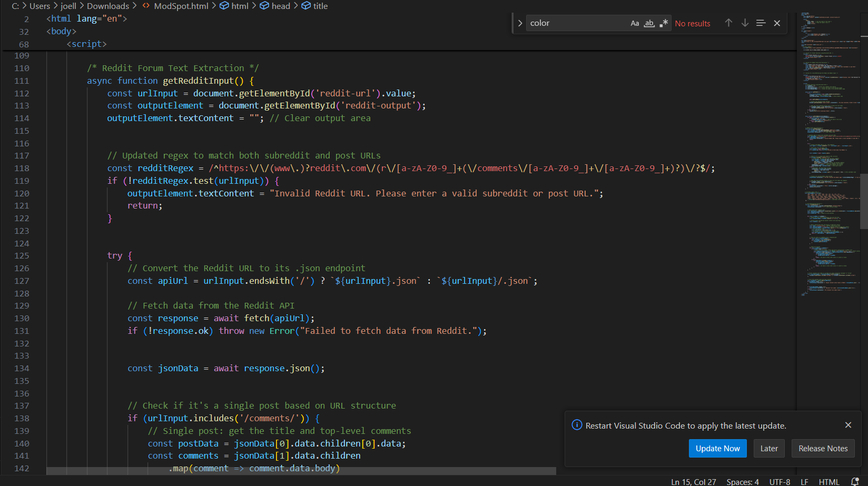Change UTF-8 encoding in status bar
Viewport: 868px width, 486px height.
tap(780, 481)
